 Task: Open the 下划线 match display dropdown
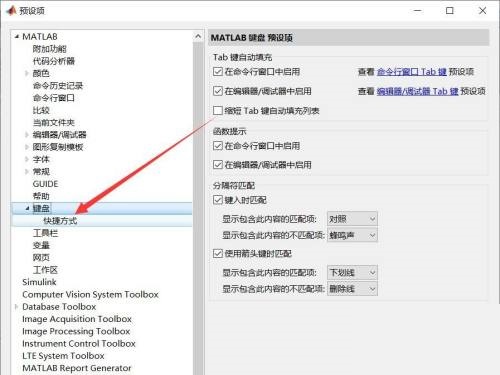click(x=352, y=273)
